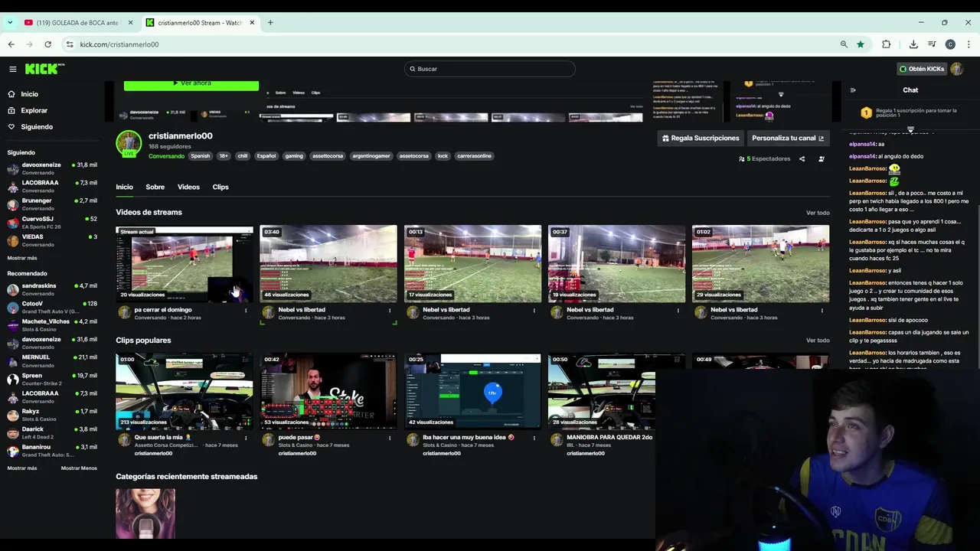Viewport: 980px width, 551px height.
Task: Click the KICK logo
Action: point(44,69)
